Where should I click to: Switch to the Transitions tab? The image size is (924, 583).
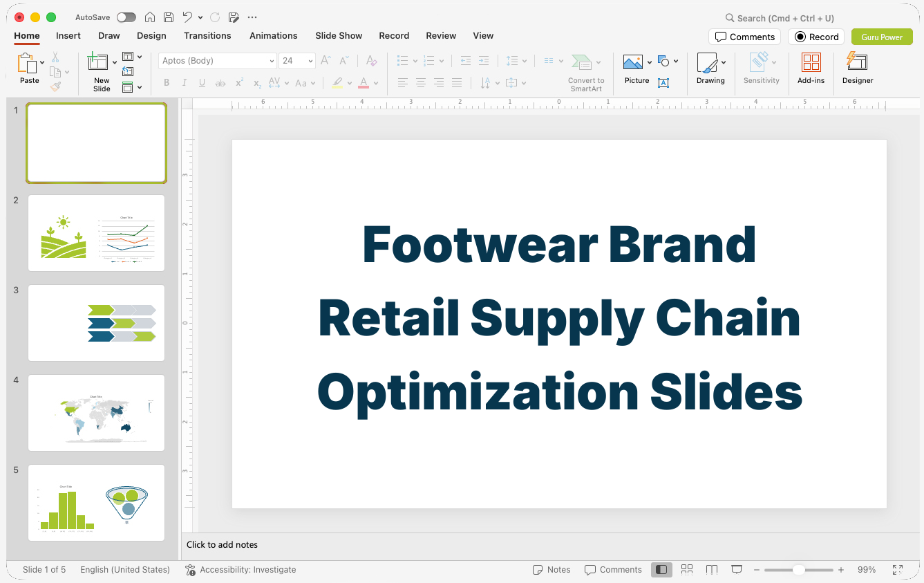pos(207,35)
